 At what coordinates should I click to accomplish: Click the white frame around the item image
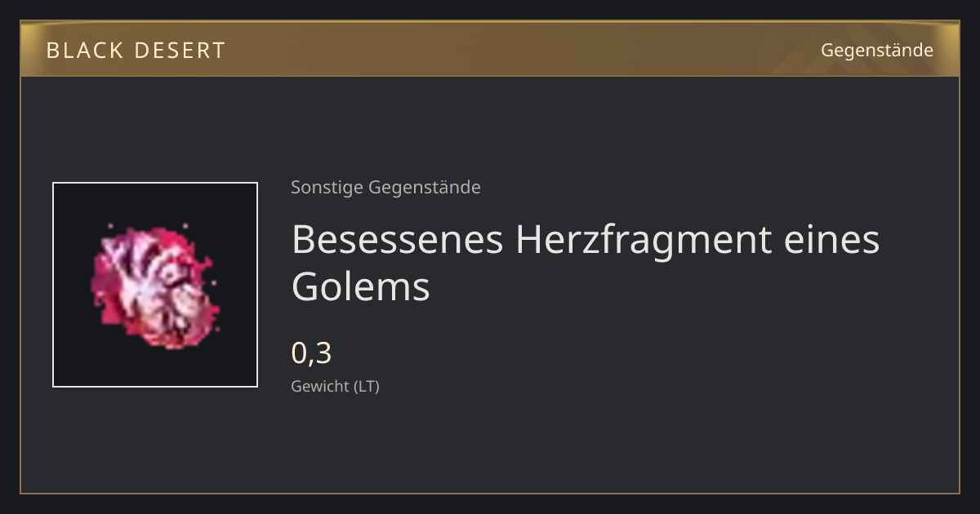(155, 285)
